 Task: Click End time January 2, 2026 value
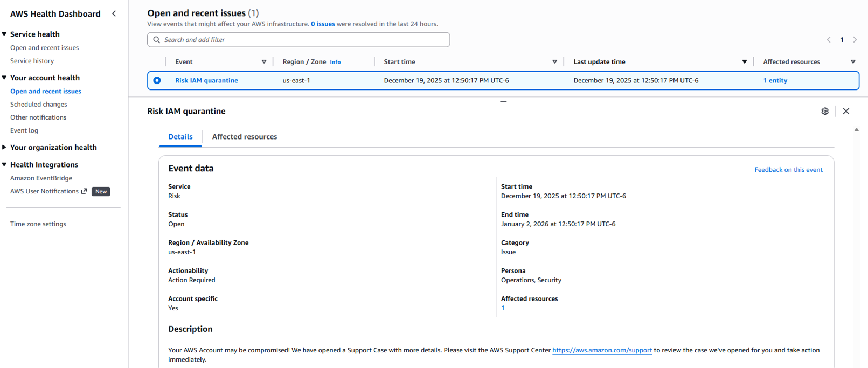558,224
